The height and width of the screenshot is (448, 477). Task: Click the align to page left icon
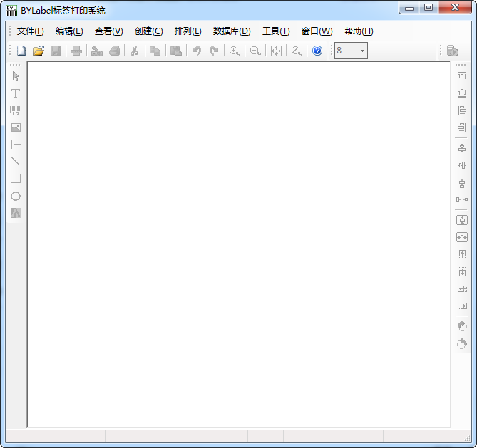462,288
